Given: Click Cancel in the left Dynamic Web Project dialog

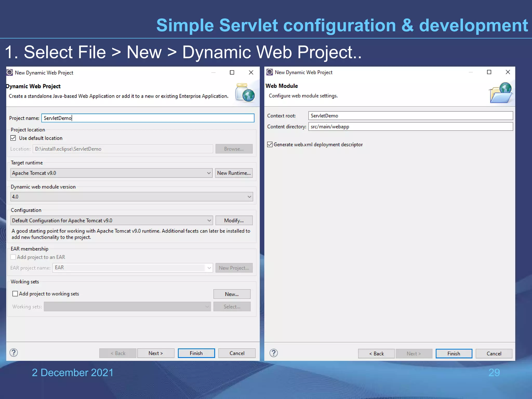Looking at the screenshot, I should click(x=237, y=353).
